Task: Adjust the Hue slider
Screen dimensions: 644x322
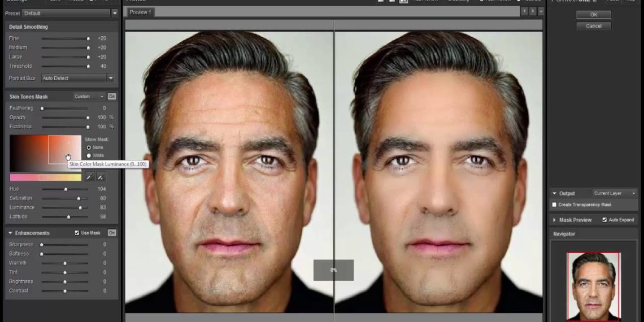Action: click(65, 189)
